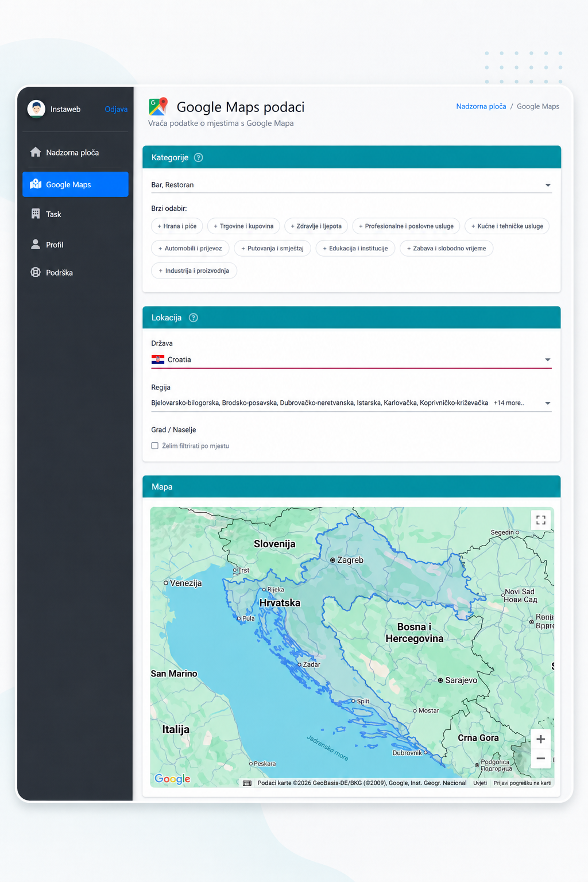Add Profesionalne i poslovne usluge category

[x=406, y=226]
